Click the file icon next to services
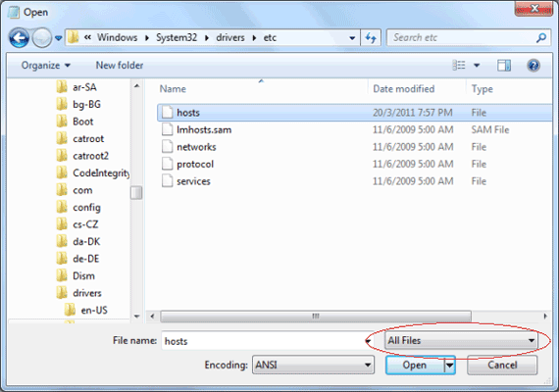The height and width of the screenshot is (392, 559). pos(167,180)
